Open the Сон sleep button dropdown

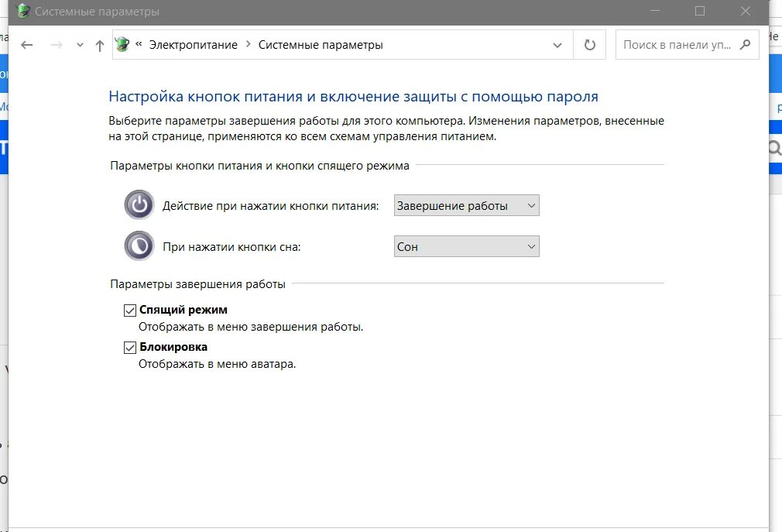coord(466,246)
